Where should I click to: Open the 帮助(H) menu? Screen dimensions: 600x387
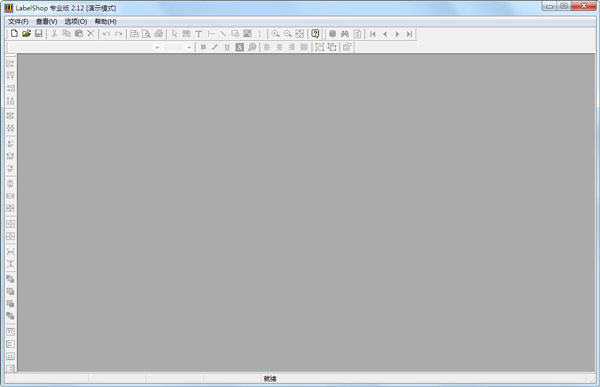[x=105, y=21]
